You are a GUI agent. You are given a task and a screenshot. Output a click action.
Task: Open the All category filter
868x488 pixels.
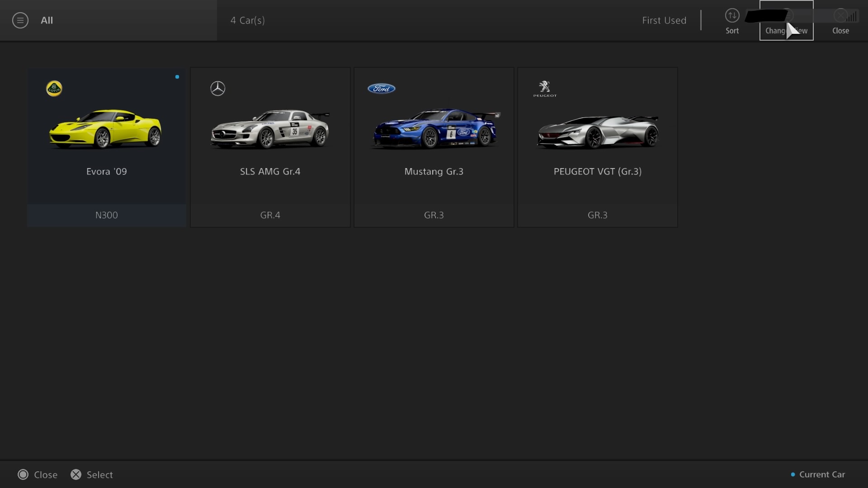pos(47,20)
